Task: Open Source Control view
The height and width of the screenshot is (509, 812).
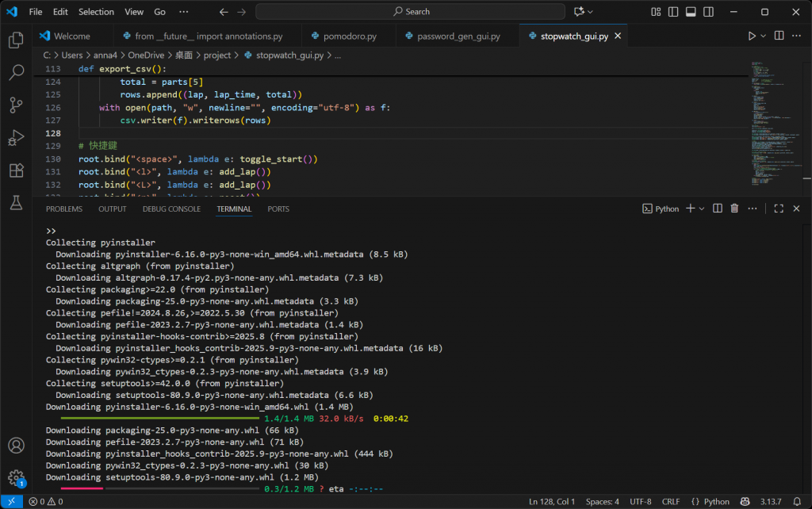Action: pyautogui.click(x=16, y=105)
